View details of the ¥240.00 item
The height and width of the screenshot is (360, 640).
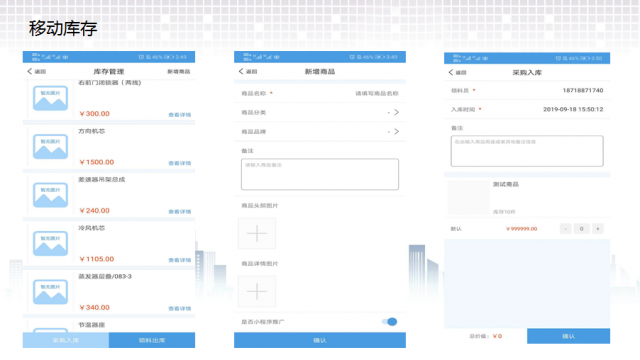180,211
